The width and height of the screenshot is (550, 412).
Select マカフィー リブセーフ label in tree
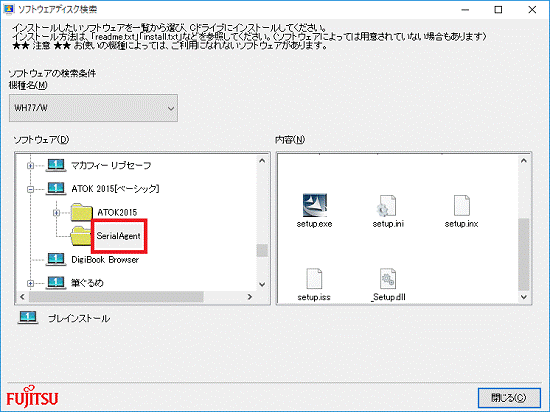click(x=111, y=166)
